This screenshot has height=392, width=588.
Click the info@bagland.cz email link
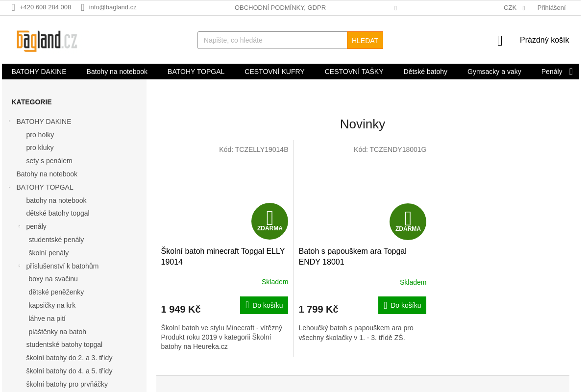(x=113, y=7)
